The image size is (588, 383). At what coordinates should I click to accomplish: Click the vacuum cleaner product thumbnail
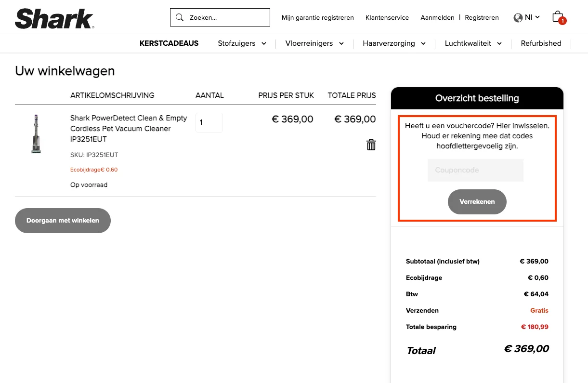point(36,134)
